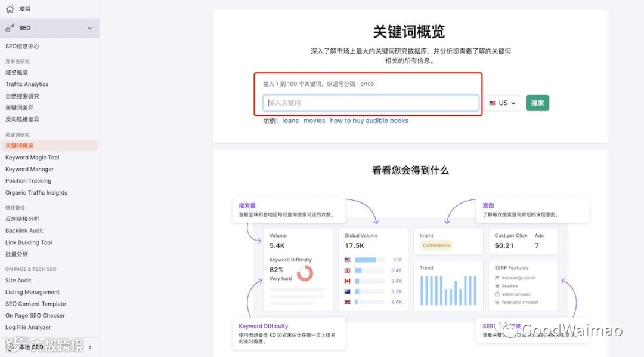Click the Trend bar chart
The width and height of the screenshot is (644, 357).
(448, 290)
